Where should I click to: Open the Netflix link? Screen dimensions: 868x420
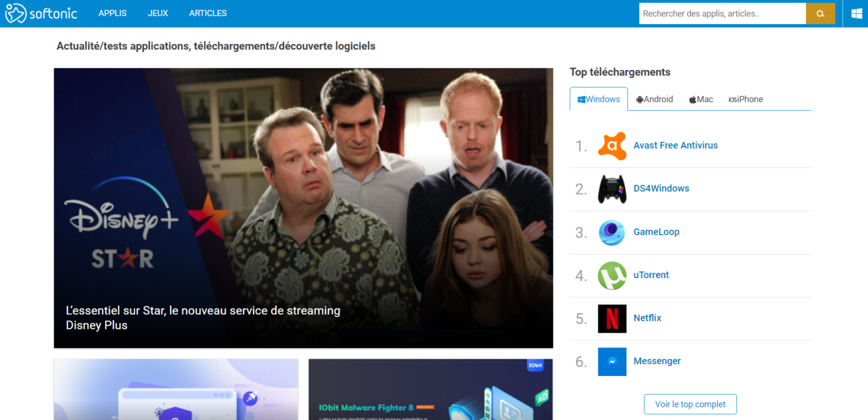click(647, 318)
